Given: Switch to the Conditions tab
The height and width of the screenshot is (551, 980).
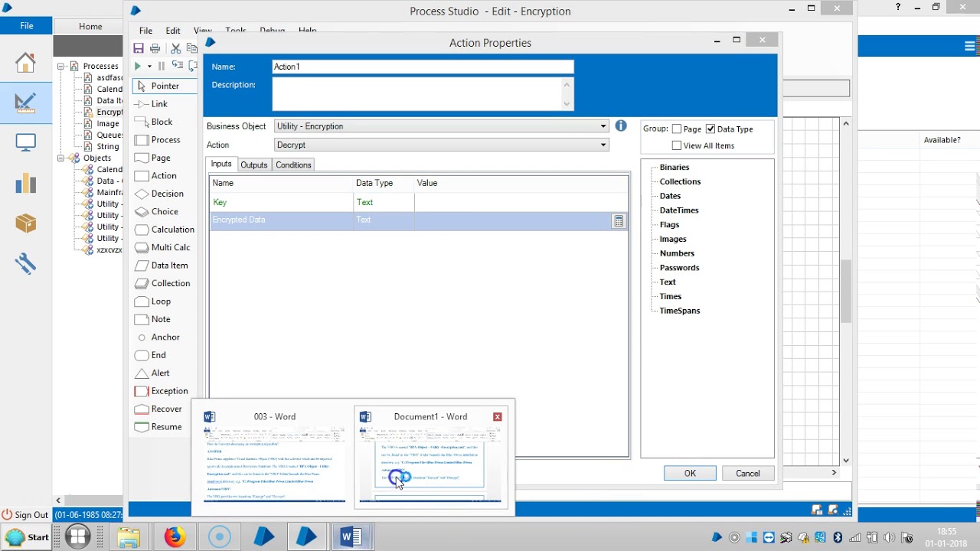Looking at the screenshot, I should pyautogui.click(x=293, y=165).
